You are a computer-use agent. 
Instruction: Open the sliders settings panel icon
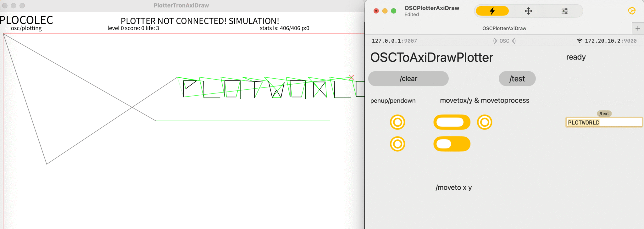[x=565, y=11]
